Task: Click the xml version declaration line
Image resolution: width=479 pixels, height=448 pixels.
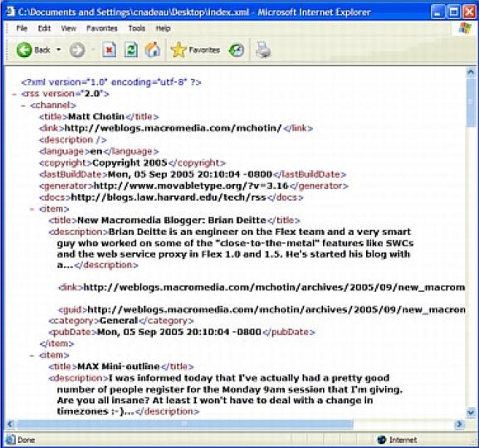Action: [x=111, y=82]
